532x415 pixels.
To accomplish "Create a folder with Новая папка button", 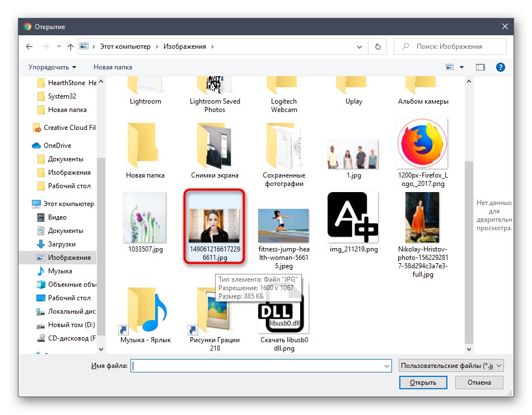I will (113, 67).
